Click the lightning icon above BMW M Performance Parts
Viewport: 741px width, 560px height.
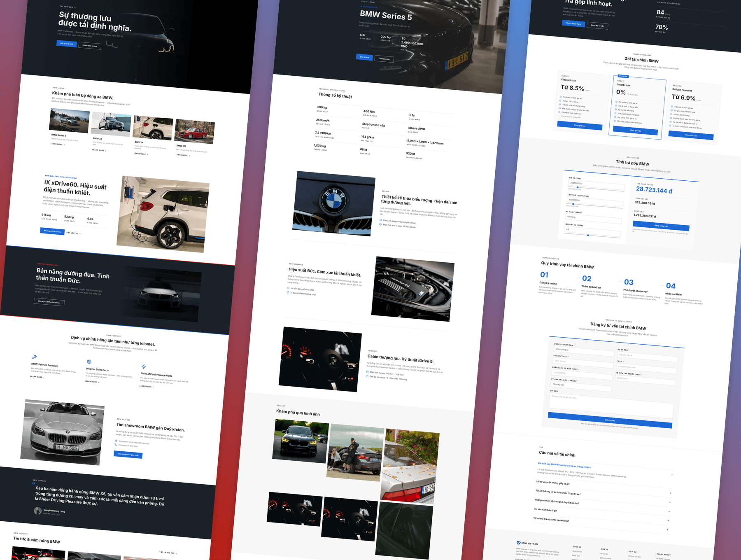[x=144, y=366]
